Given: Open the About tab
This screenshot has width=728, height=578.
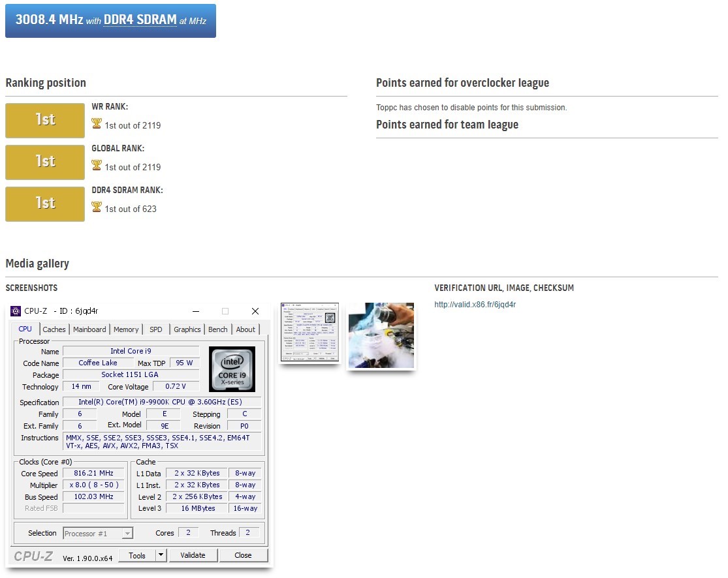Looking at the screenshot, I should pyautogui.click(x=245, y=329).
